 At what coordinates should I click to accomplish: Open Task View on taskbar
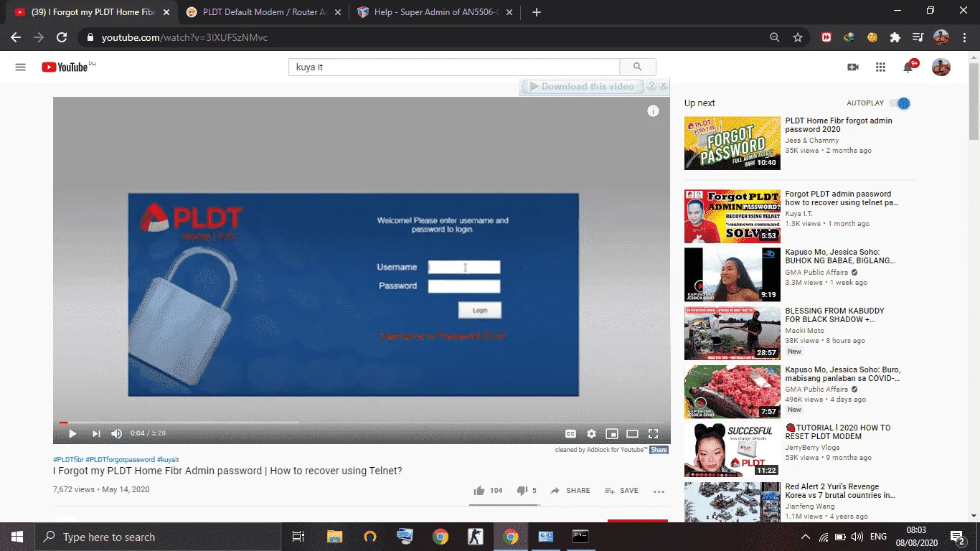298,537
